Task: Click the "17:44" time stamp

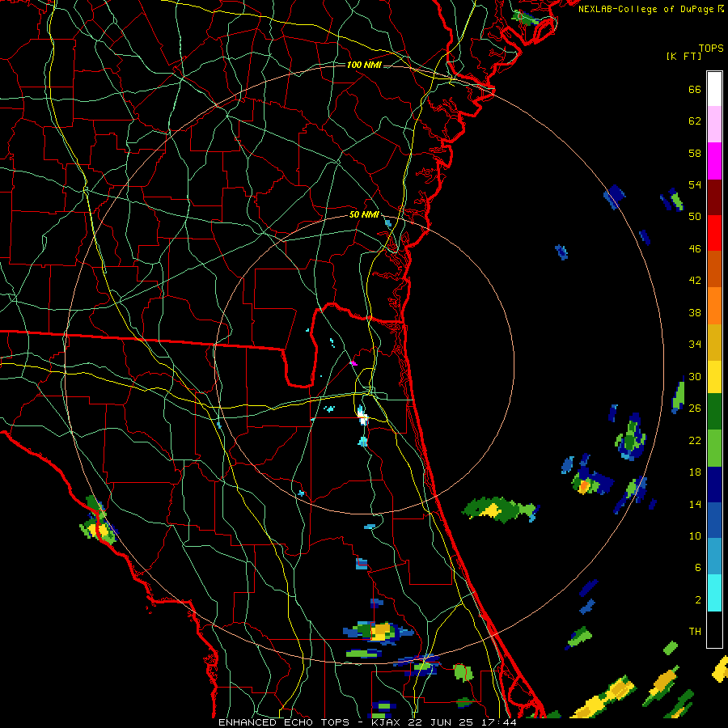Action: pyautogui.click(x=498, y=722)
